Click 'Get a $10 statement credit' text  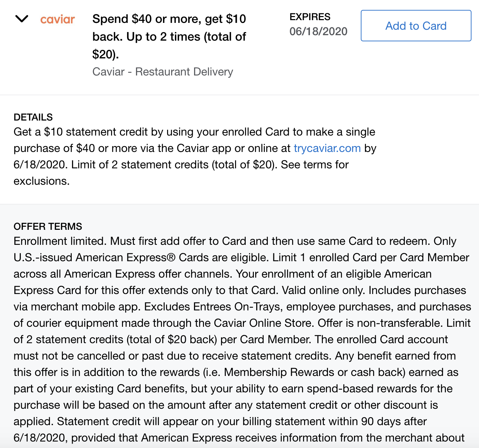81,132
